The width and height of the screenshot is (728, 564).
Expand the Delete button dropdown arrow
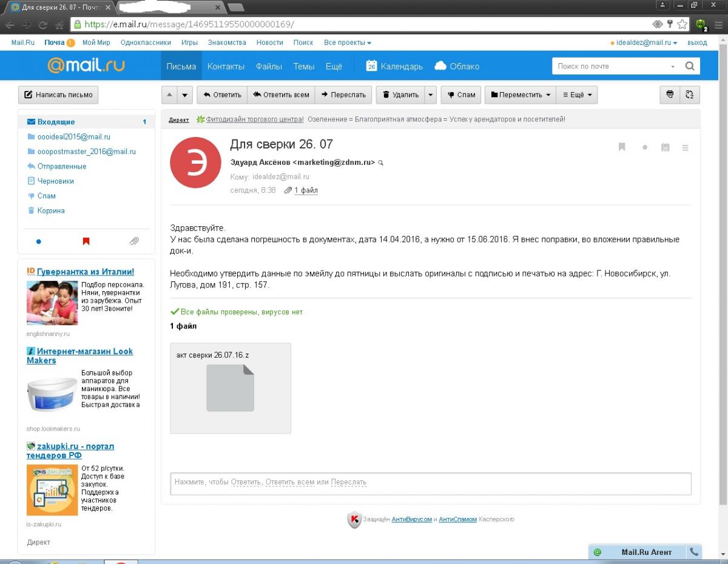click(x=430, y=95)
